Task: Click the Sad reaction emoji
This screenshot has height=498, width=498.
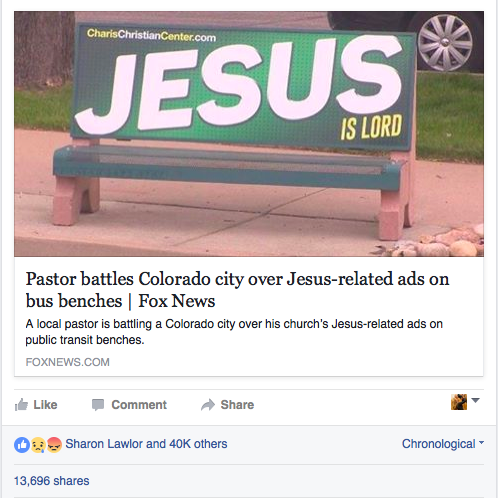Action: (38, 445)
